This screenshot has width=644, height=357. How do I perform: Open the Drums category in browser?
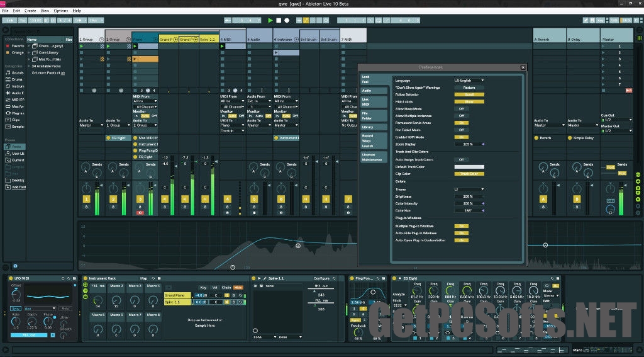click(x=14, y=79)
